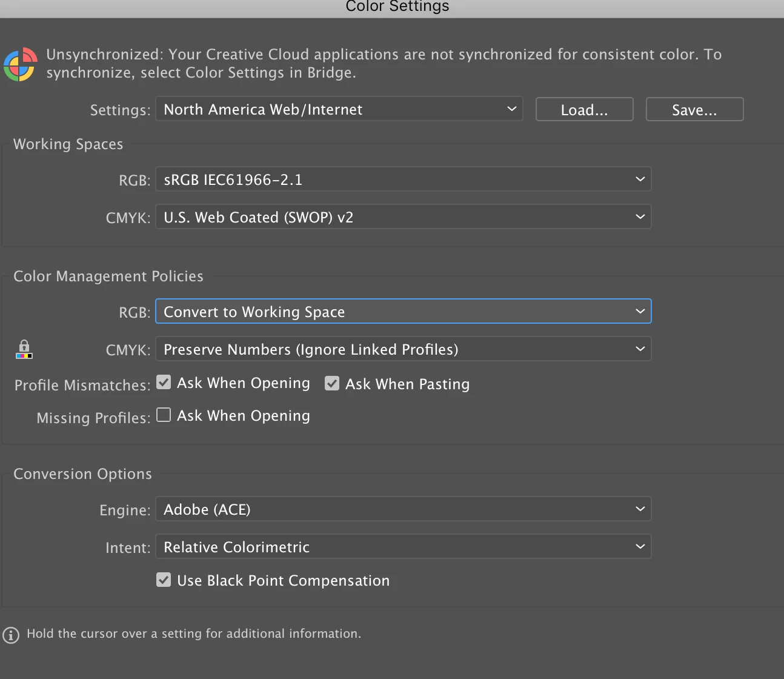Screen dimensions: 784x679
Task: Toggle Use Black Point Compensation checkbox
Action: (164, 580)
